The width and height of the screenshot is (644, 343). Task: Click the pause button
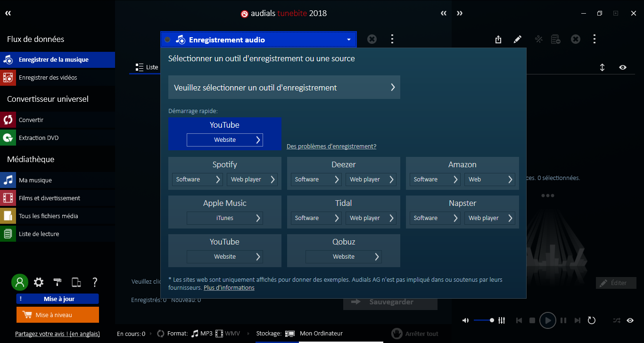pos(563,320)
